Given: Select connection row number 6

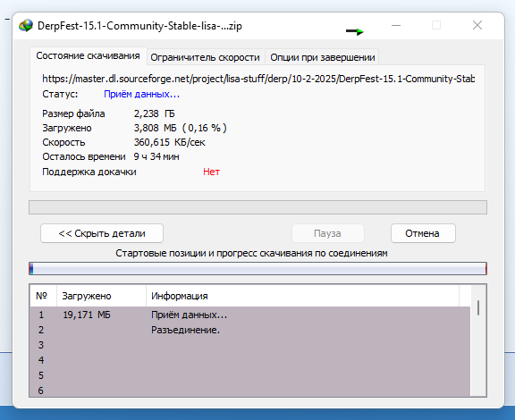Looking at the screenshot, I should click(250, 391).
